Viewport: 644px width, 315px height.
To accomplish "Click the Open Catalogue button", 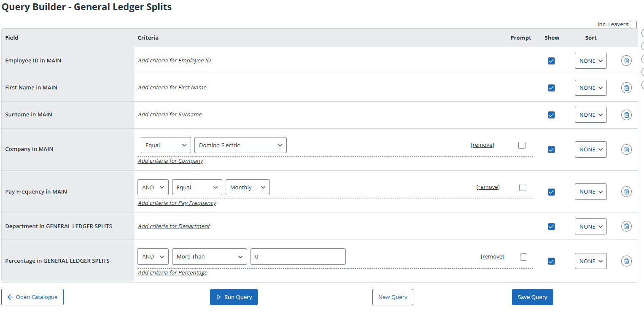I will coord(32,297).
